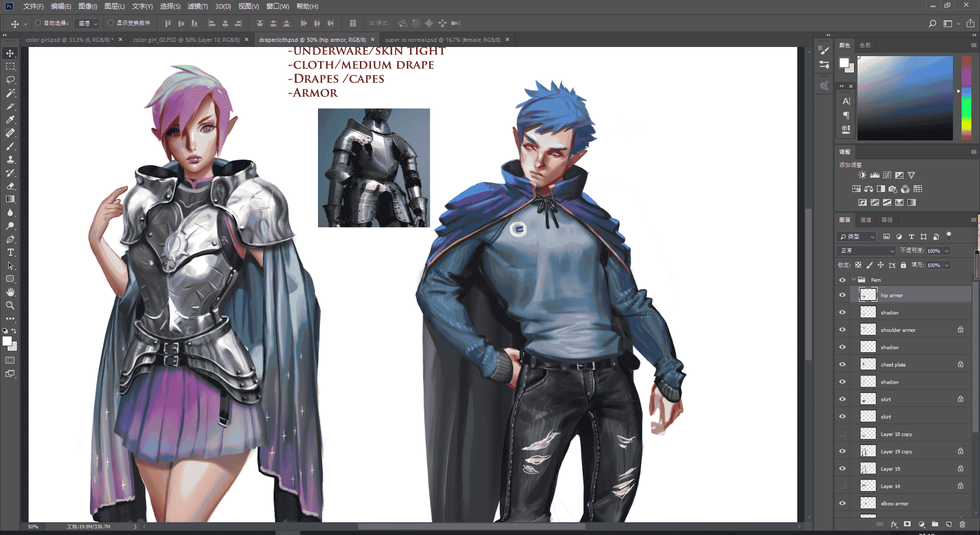Hide the chest plate layer
Screen dimensions: 980x535
click(842, 364)
